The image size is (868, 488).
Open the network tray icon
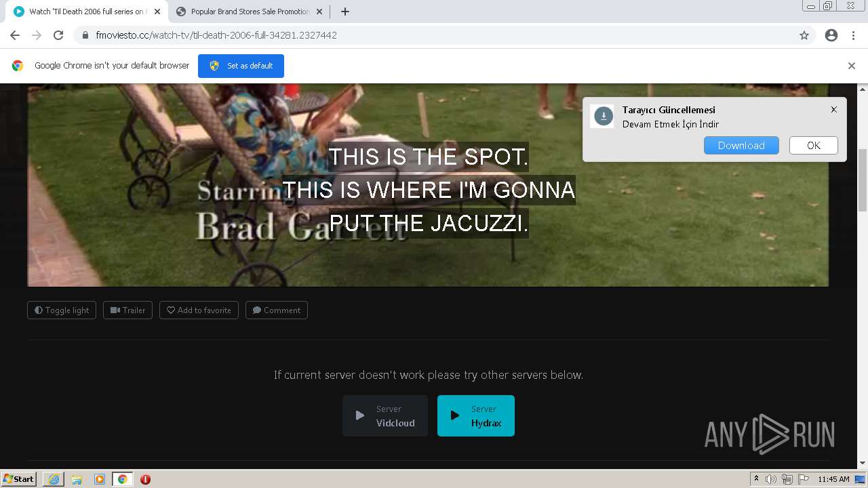(787, 479)
